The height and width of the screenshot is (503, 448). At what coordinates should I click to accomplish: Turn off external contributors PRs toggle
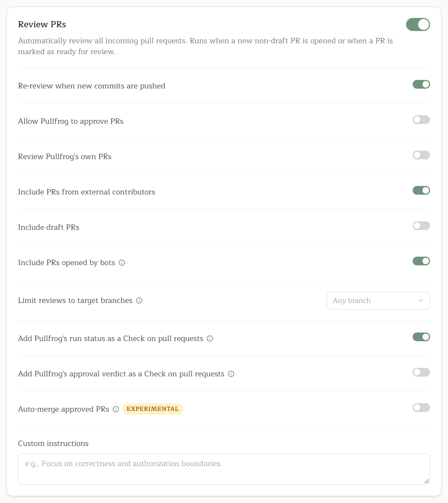click(421, 190)
